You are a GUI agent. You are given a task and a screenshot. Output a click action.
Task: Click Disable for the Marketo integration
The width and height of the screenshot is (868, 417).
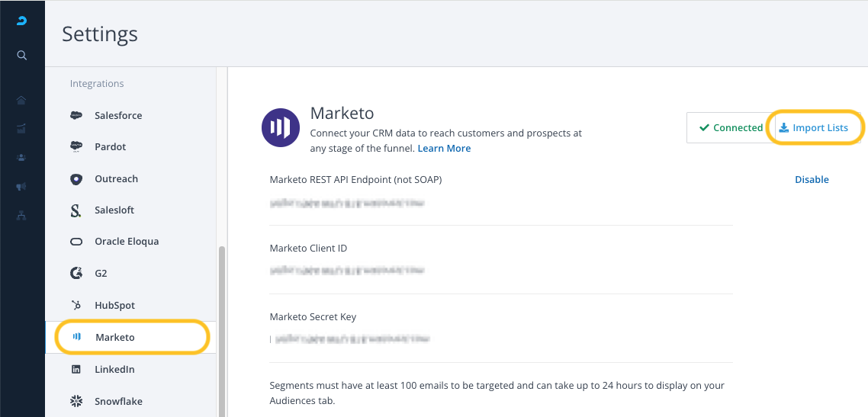812,180
